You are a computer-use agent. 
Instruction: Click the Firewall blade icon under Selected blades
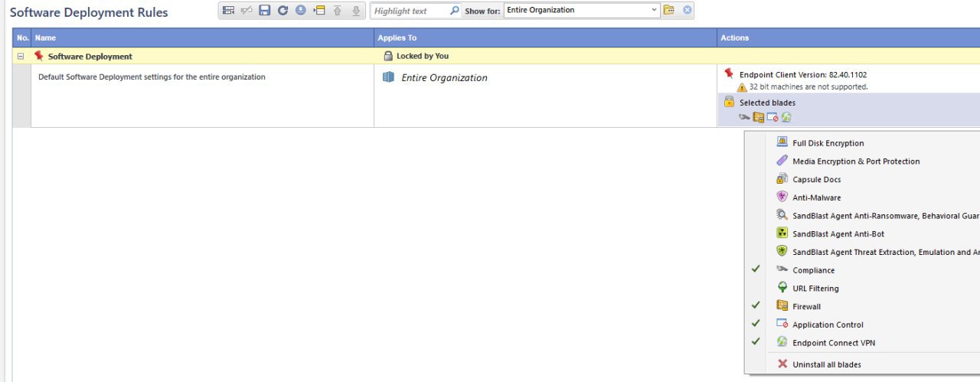759,117
